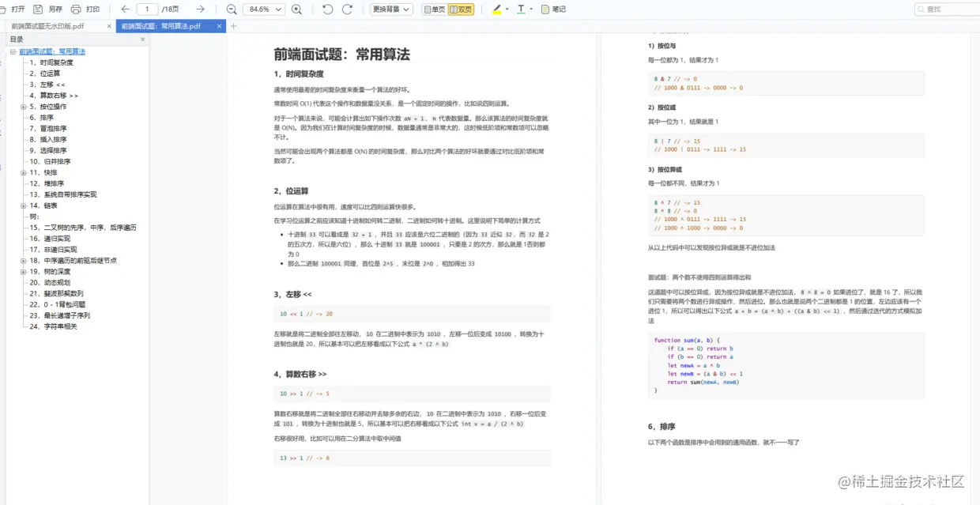The height and width of the screenshot is (505, 980).
Task: Open the 更换背景 background dropdown
Action: pos(391,9)
